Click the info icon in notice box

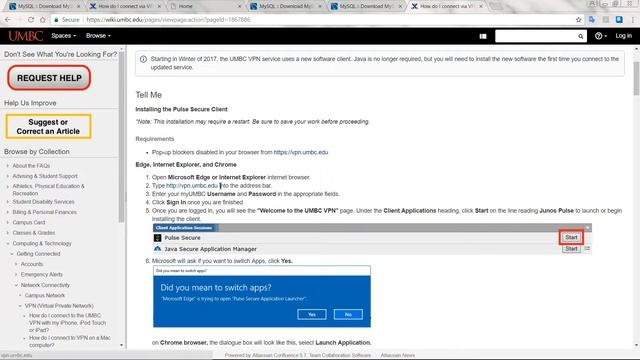click(x=143, y=59)
